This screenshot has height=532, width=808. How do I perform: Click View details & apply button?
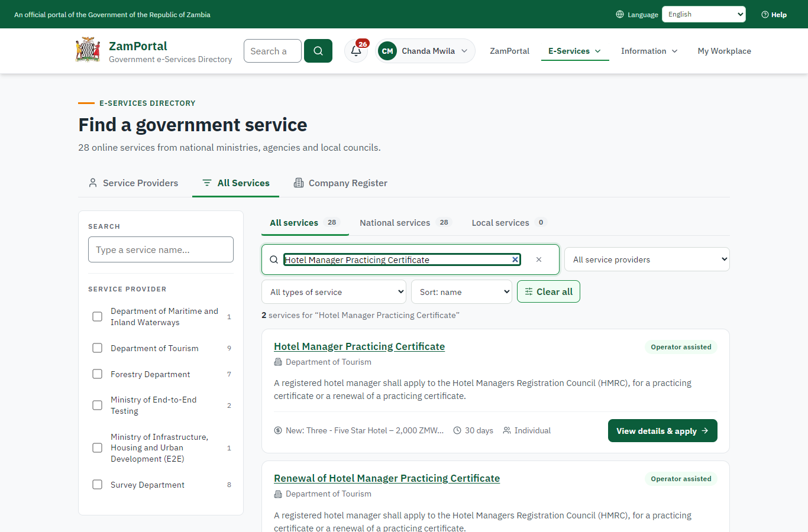[662, 431]
